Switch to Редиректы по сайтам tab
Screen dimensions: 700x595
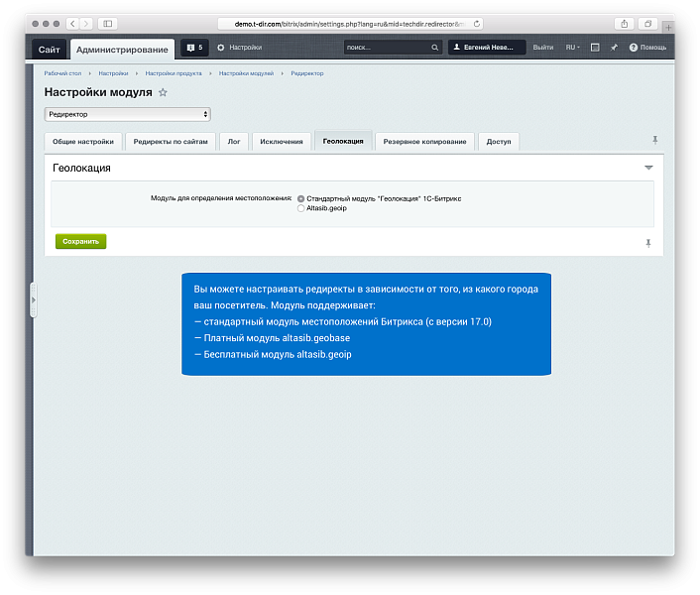click(171, 142)
